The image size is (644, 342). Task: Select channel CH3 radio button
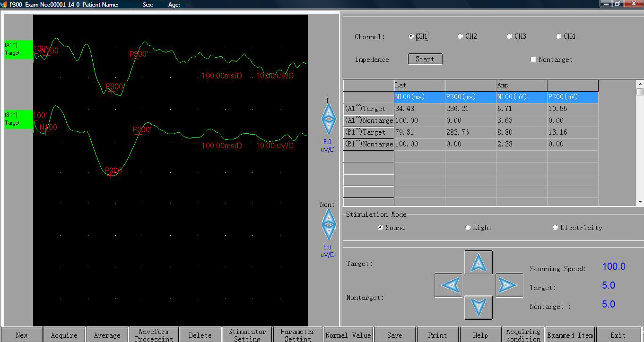[x=509, y=36]
